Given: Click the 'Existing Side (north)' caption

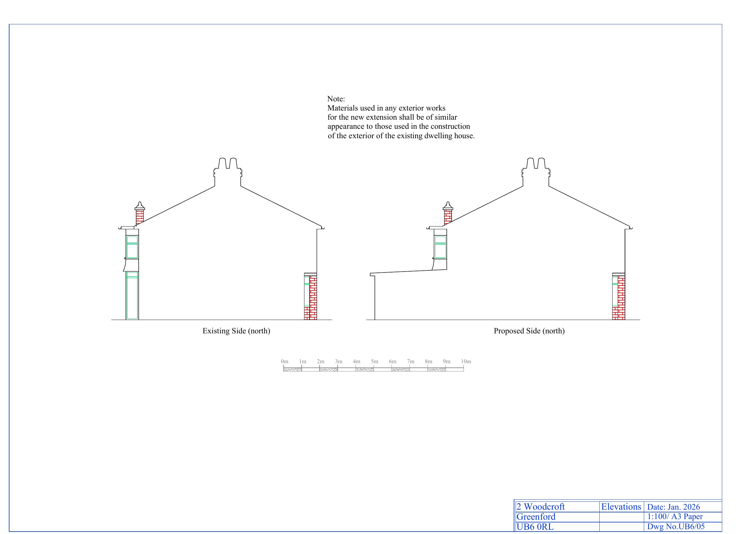Looking at the screenshot, I should tap(236, 331).
